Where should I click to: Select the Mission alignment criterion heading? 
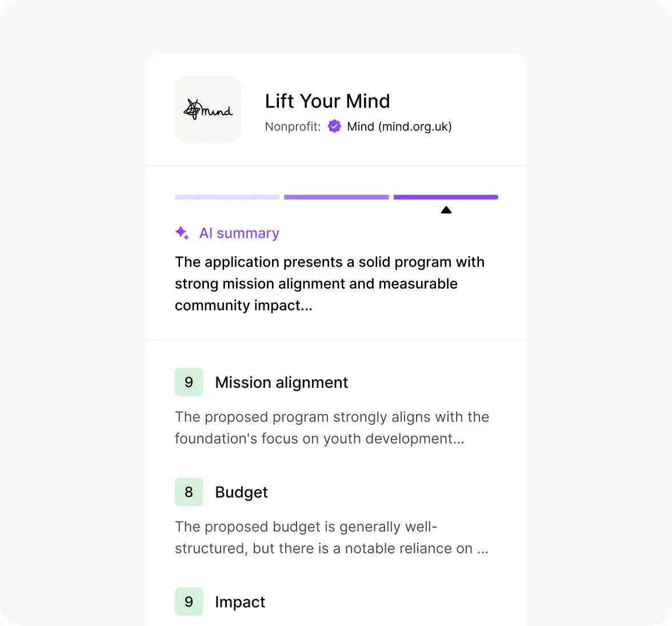point(281,382)
